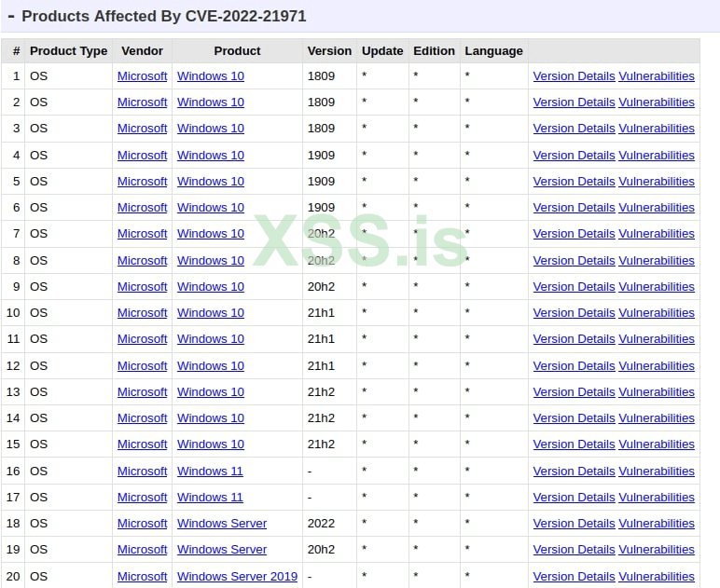
Task: Click the Vendor column header
Action: [x=143, y=51]
